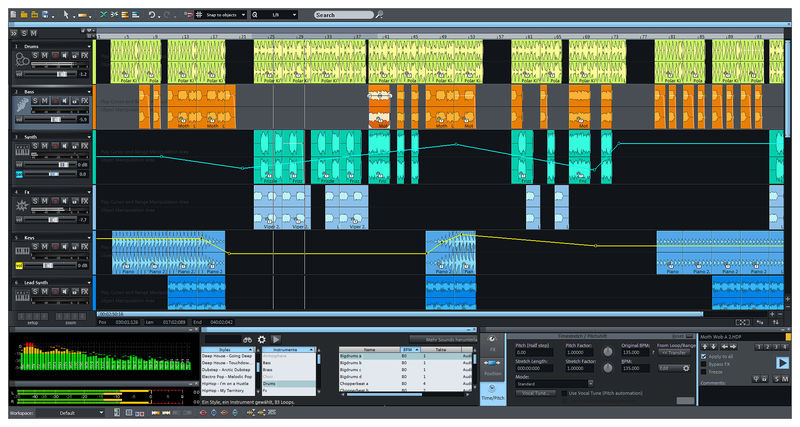Click the move object left arrow icon
This screenshot has height=427, width=800.
[x=724, y=347]
